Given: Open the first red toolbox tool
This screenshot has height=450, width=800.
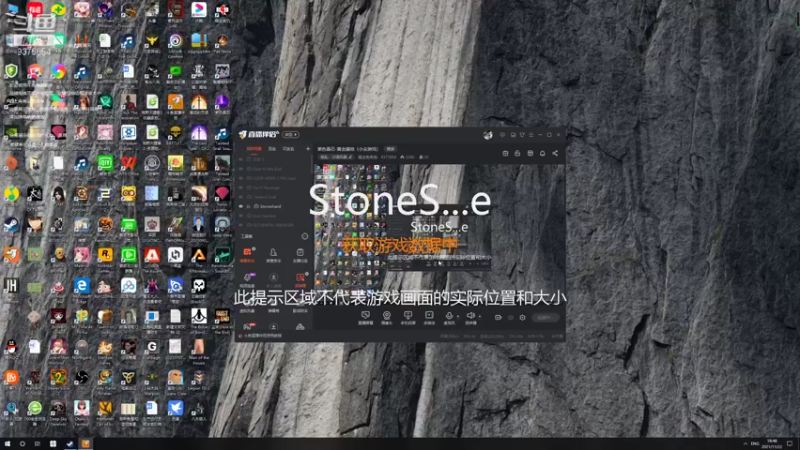Looking at the screenshot, I should (x=247, y=254).
